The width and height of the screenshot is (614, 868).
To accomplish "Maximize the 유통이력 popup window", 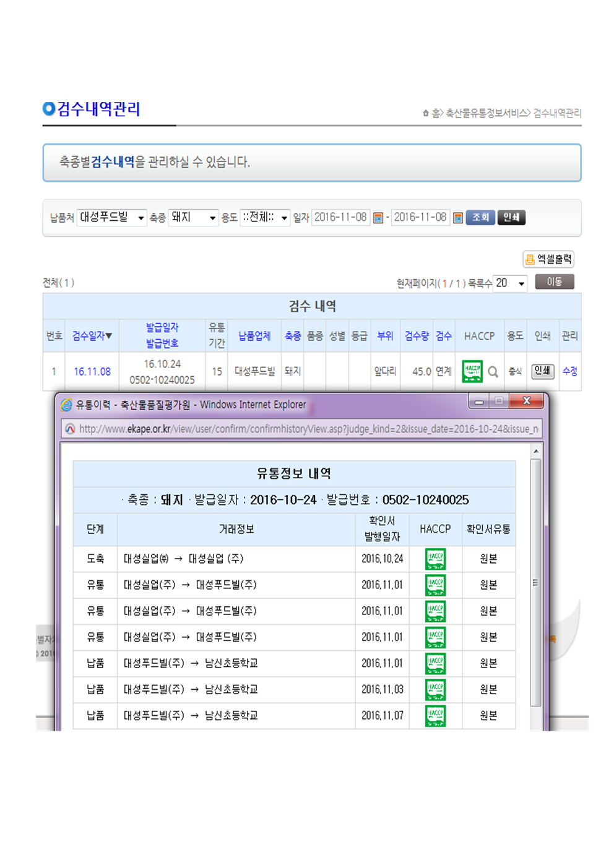I will [x=499, y=402].
